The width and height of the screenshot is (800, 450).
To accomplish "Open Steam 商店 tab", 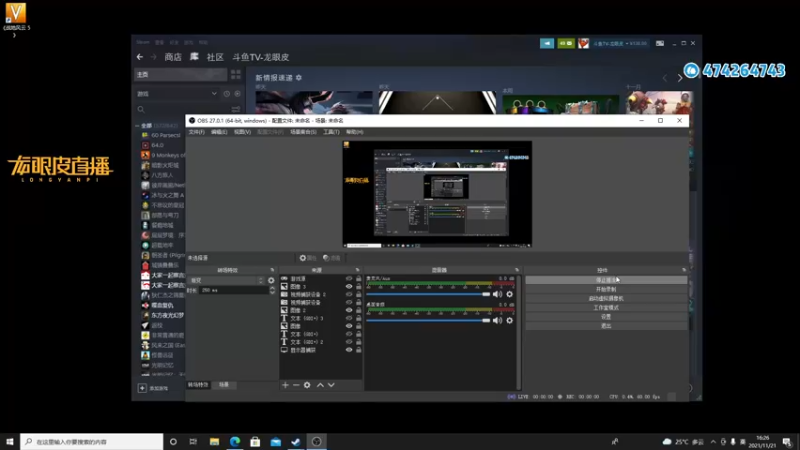I will tap(173, 57).
